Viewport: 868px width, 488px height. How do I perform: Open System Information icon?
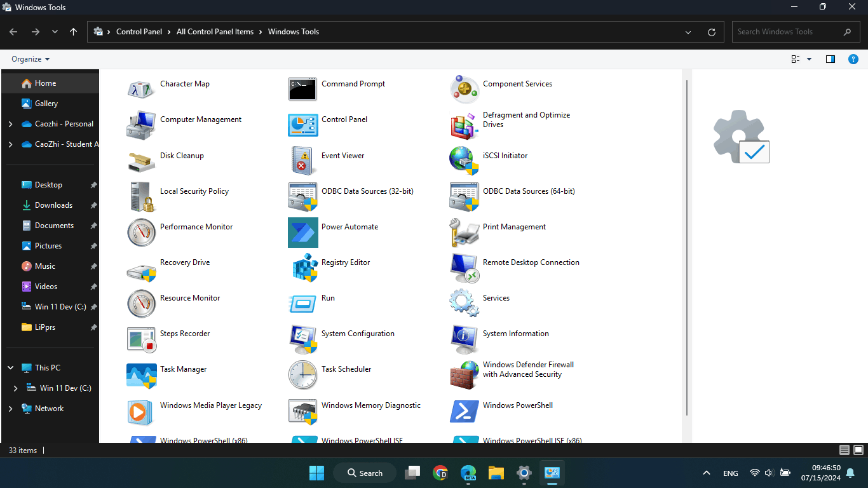[464, 339]
